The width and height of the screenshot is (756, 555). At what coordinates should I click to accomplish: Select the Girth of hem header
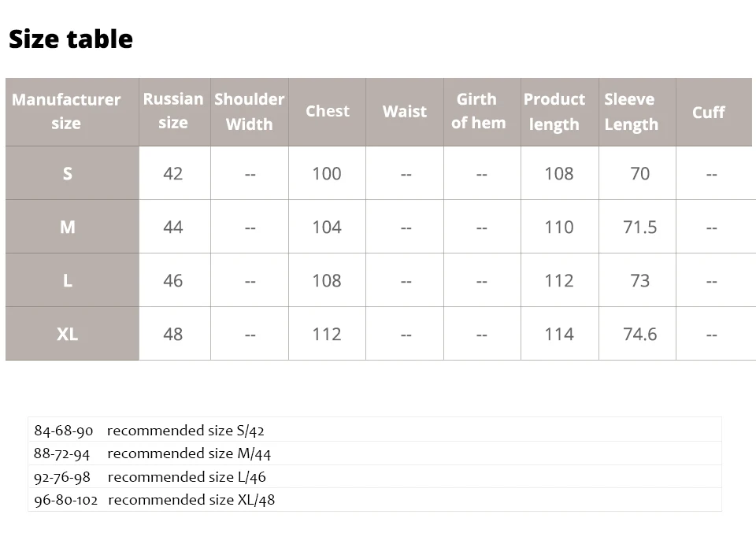pos(478,111)
